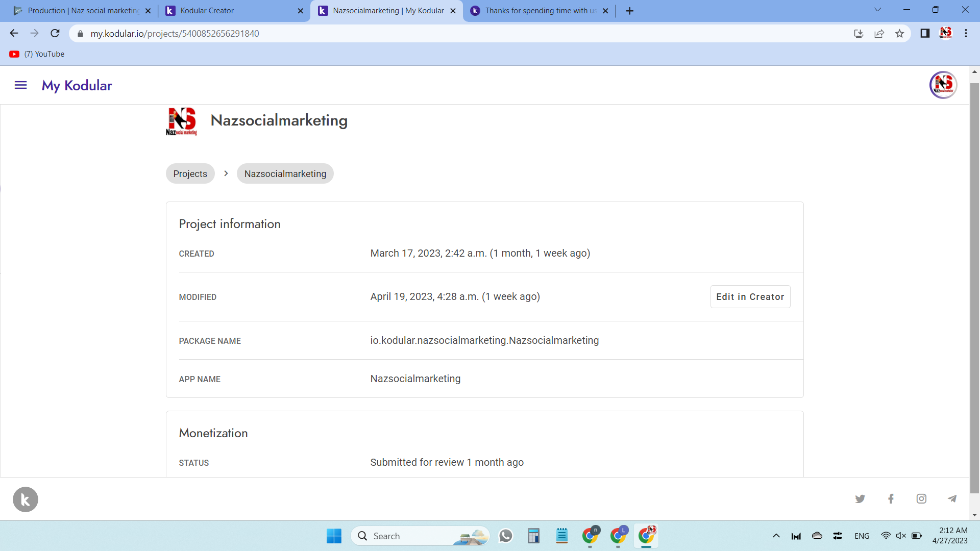Open Chrome three-dot menu
Screen dimensions: 980x551
coord(966,34)
